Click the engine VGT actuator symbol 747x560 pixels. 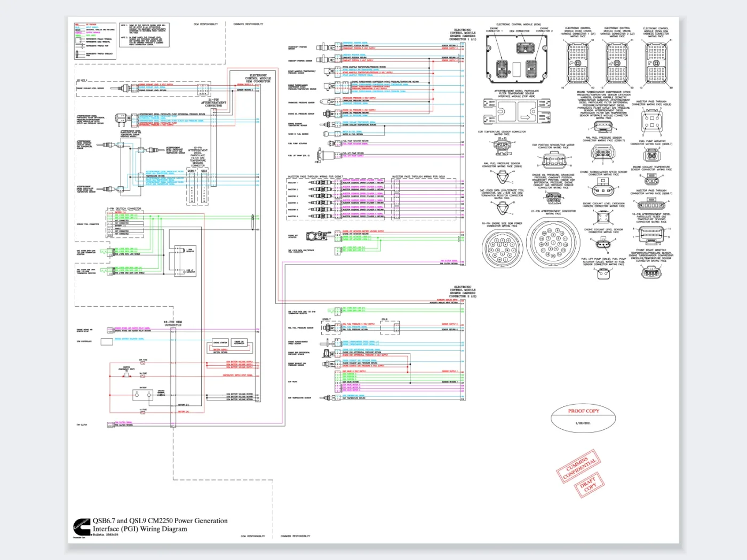[x=318, y=236]
